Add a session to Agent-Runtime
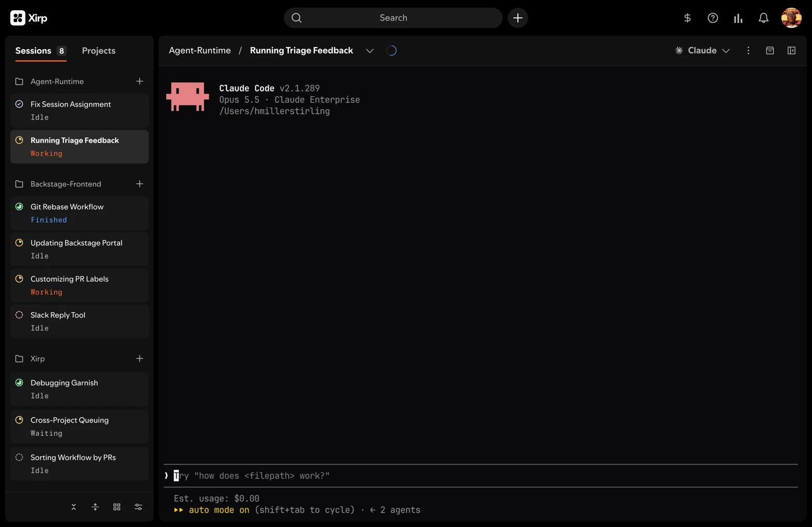This screenshot has height=527, width=812. pyautogui.click(x=139, y=81)
